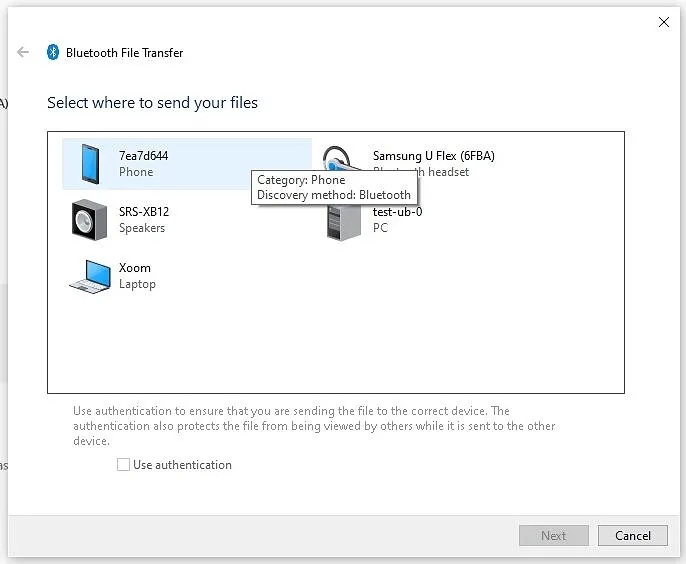686x564 pixels.
Task: Select the Xoom laptop icon
Action: point(91,276)
